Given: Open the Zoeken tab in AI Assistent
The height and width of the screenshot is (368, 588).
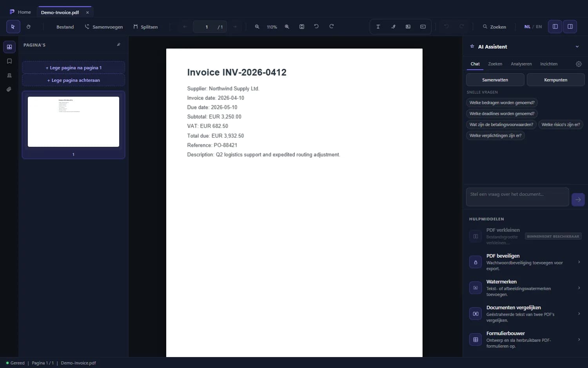Looking at the screenshot, I should pos(495,64).
